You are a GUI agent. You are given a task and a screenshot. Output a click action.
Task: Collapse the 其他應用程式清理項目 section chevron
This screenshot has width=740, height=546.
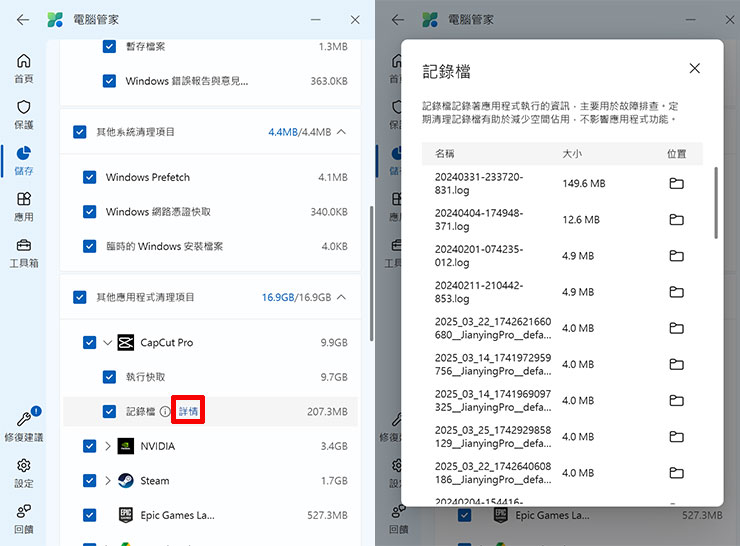(342, 297)
